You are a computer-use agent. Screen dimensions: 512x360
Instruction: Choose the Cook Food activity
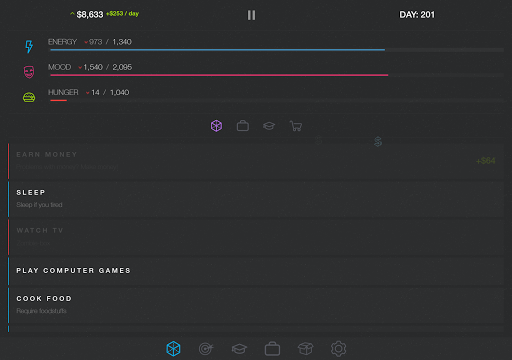(x=256, y=305)
